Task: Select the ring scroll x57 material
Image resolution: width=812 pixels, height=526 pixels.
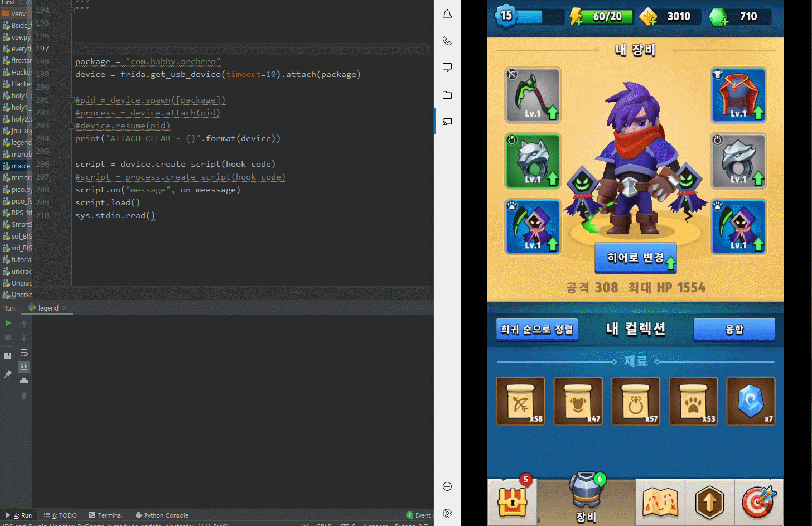Action: pyautogui.click(x=636, y=401)
